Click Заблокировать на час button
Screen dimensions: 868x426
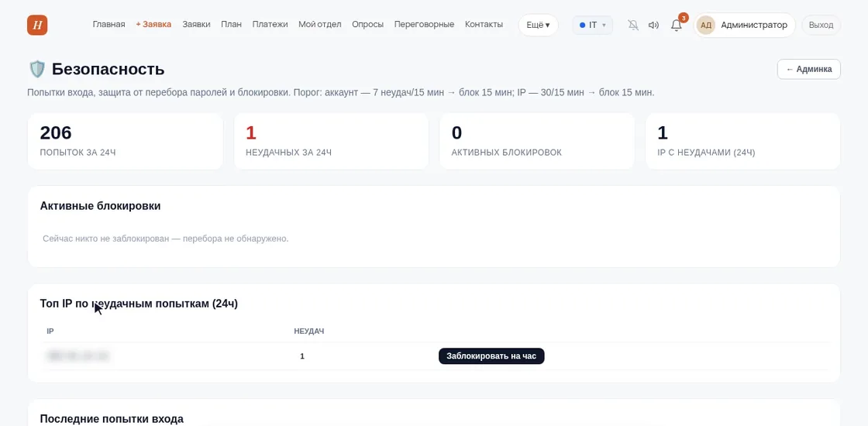point(491,356)
